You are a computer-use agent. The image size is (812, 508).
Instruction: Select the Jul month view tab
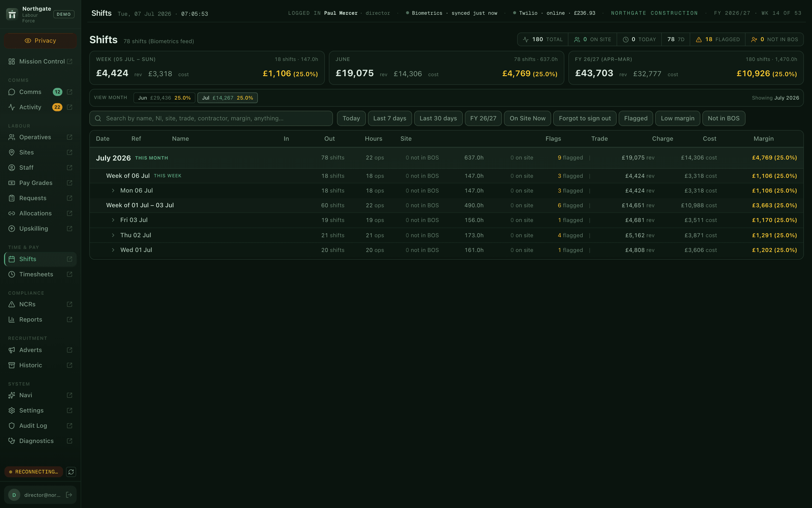click(x=228, y=98)
